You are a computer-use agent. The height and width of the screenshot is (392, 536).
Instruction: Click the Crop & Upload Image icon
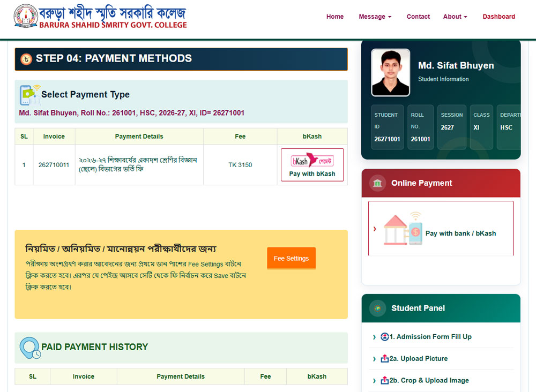click(384, 380)
